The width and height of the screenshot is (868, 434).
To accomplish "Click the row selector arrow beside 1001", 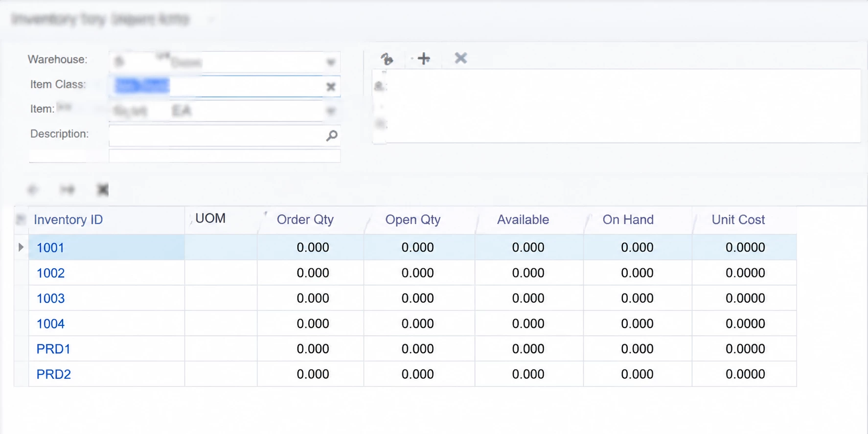I will 21,247.
